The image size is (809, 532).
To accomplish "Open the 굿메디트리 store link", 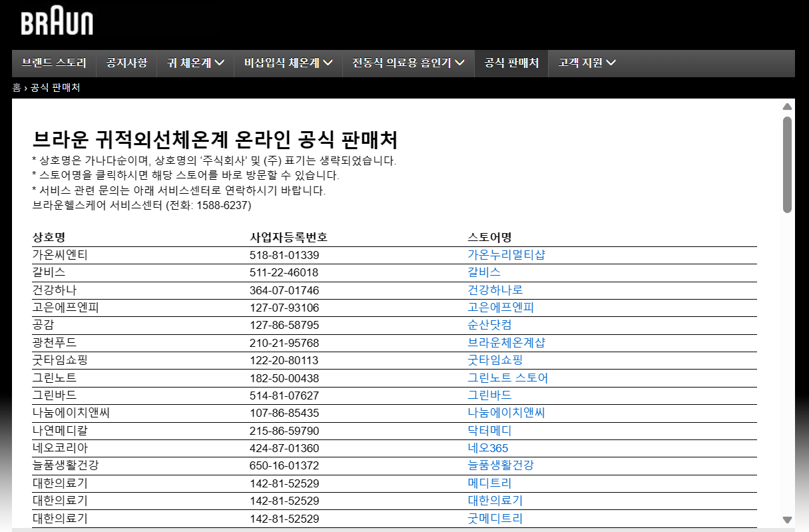I will (495, 519).
